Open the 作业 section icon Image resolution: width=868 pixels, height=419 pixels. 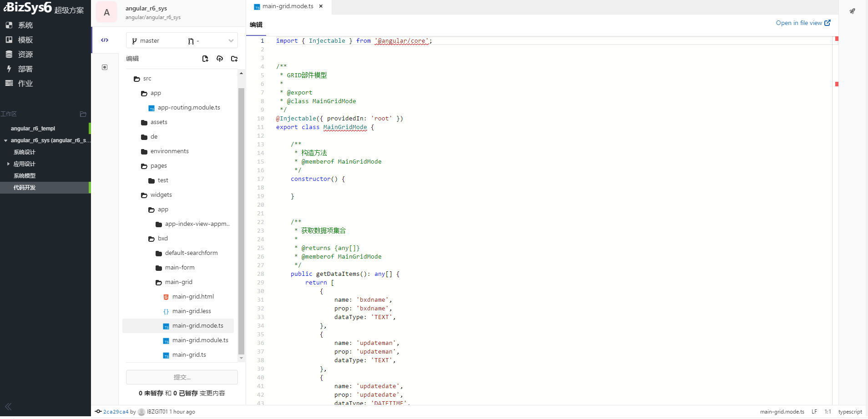coord(9,84)
